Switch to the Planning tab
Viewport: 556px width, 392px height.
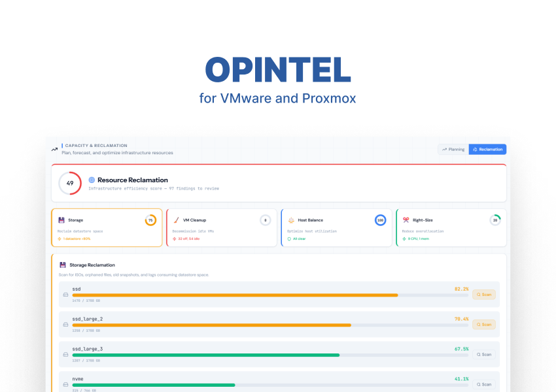coord(453,150)
